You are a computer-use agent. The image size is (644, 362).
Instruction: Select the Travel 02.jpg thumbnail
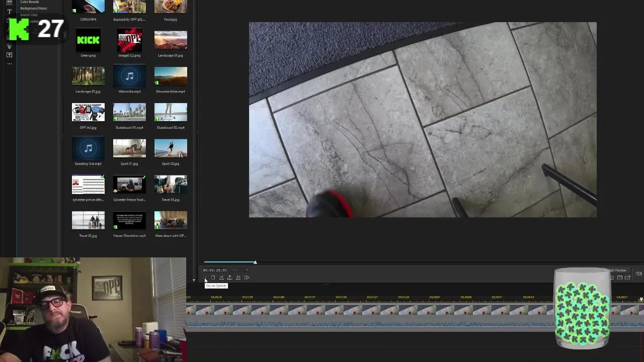(x=88, y=221)
